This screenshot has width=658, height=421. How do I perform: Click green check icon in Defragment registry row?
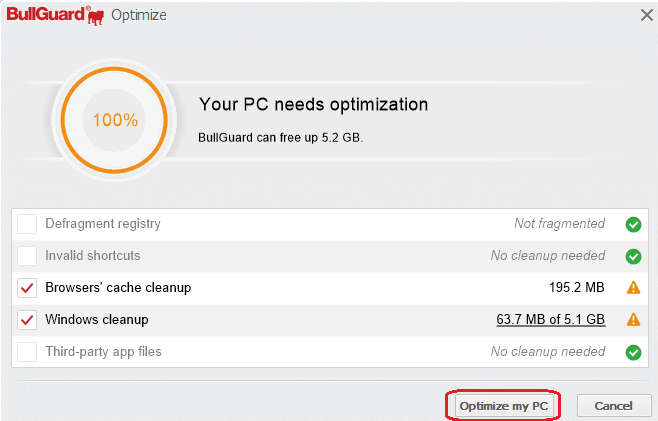[x=633, y=224]
